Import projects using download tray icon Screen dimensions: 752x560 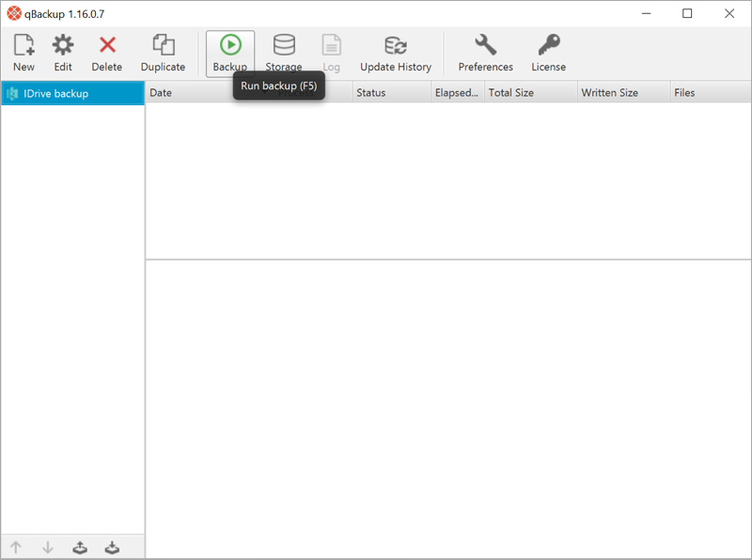click(112, 547)
